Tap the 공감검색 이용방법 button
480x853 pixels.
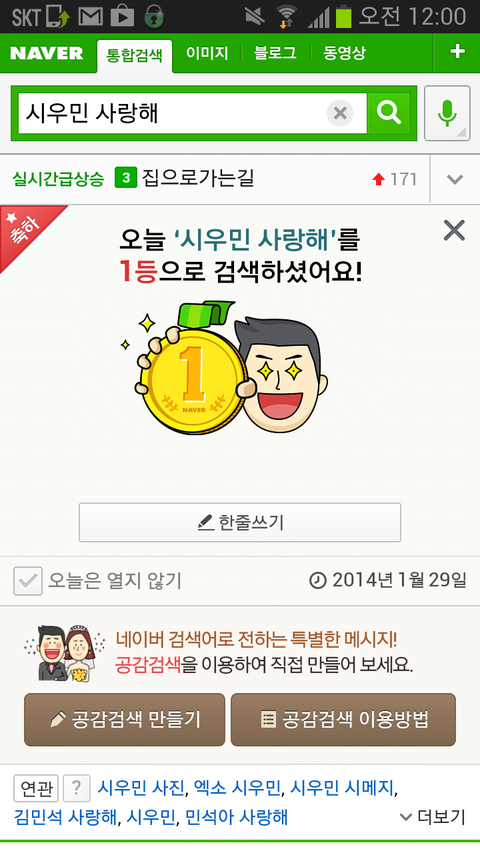343,719
